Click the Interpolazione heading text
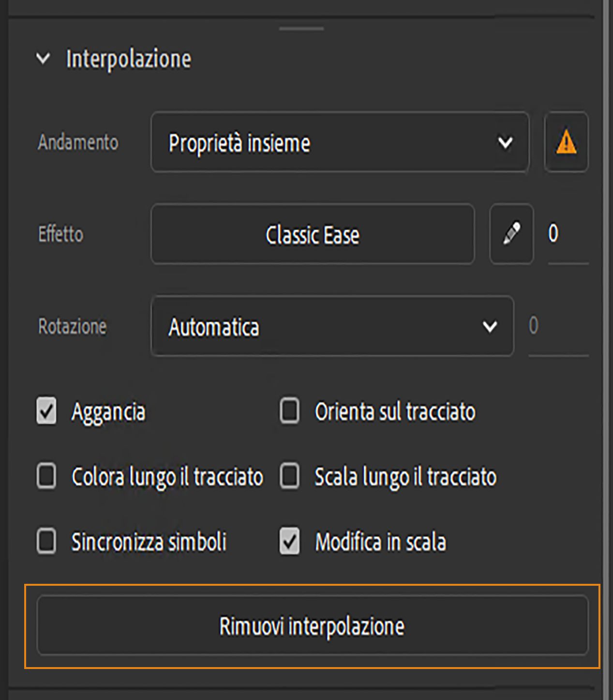The height and width of the screenshot is (700, 613). [129, 59]
